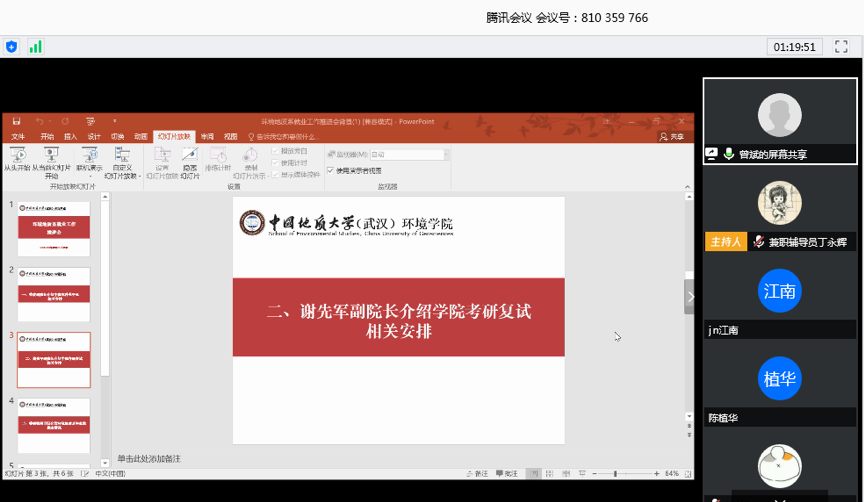Click the green network signal icon
The height and width of the screenshot is (502, 864).
click(35, 46)
